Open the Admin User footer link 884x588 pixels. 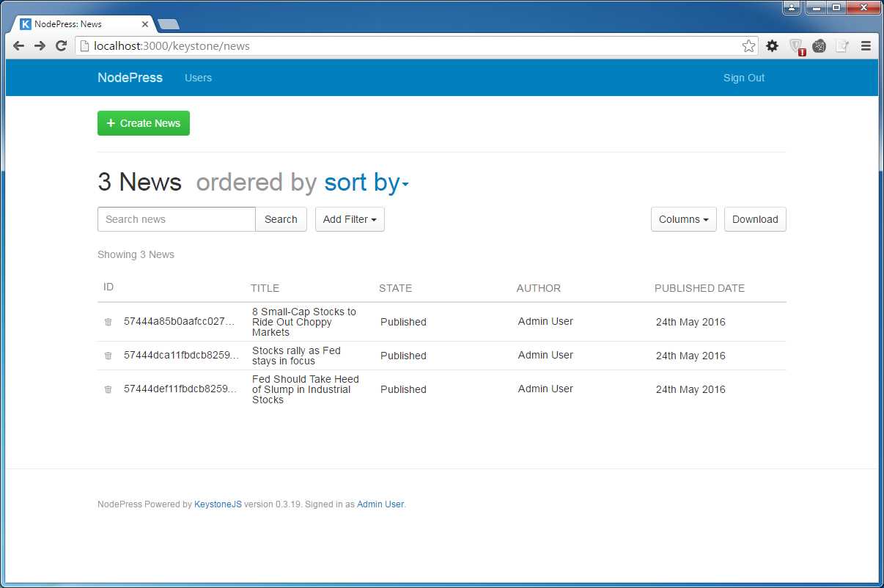[x=380, y=504]
